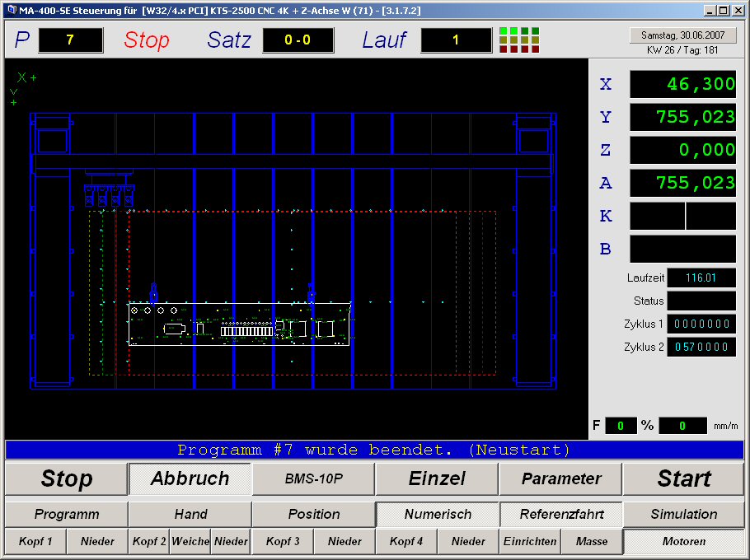
Task: Toggle Kopf 1 head
Action: coord(35,541)
